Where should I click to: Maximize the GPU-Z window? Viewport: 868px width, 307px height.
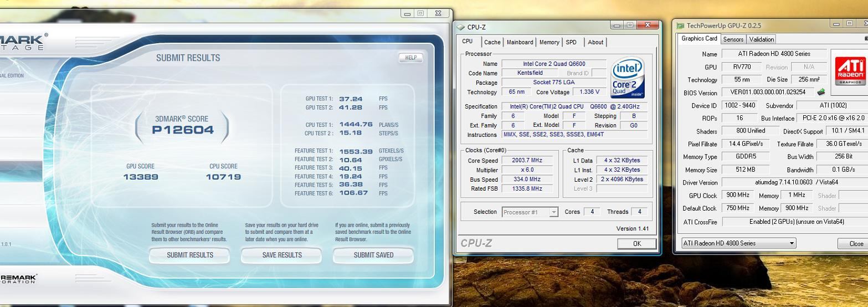[849, 23]
